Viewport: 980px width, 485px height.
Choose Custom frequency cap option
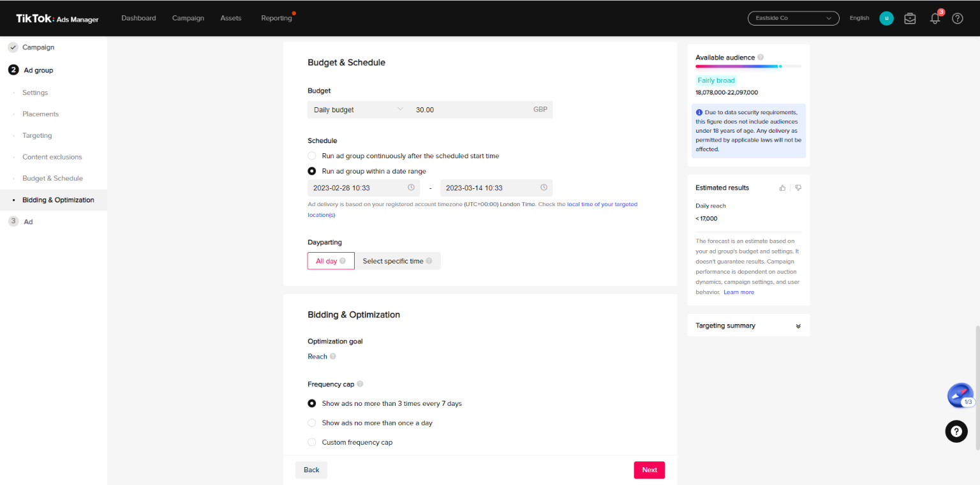tap(312, 442)
